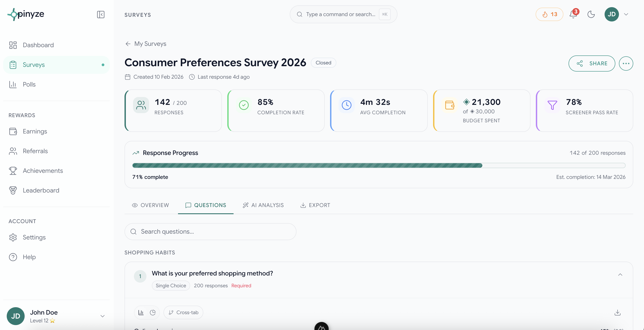Viewport: 644px width, 330px height.
Task: Toggle dark mode with the moon icon
Action: pos(591,14)
